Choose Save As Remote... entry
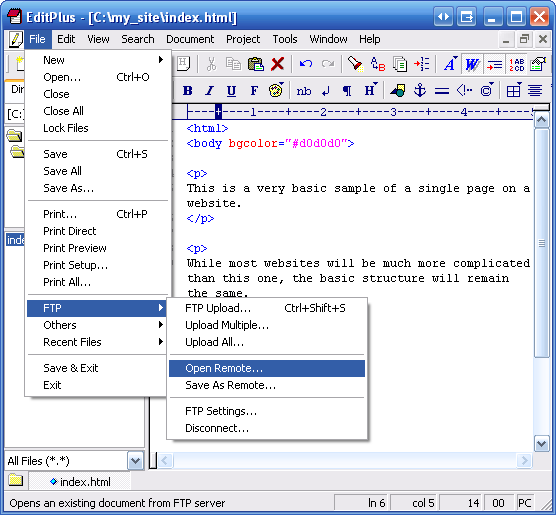 coord(267,385)
